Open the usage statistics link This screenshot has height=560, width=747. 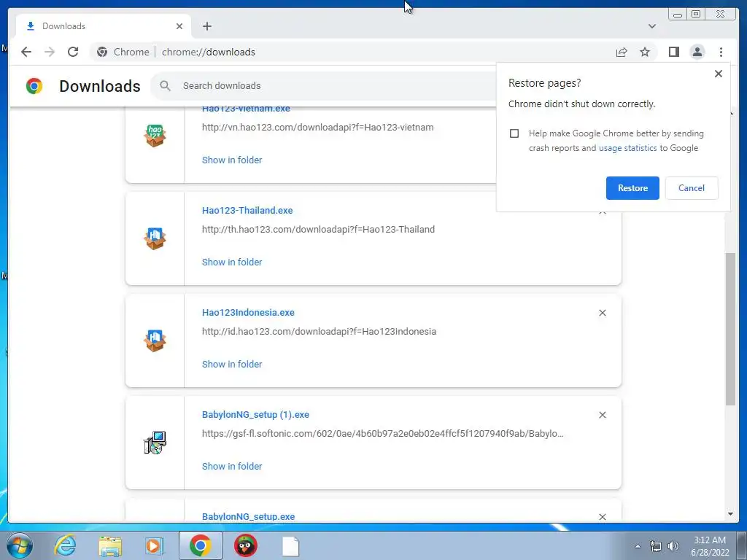(x=627, y=148)
